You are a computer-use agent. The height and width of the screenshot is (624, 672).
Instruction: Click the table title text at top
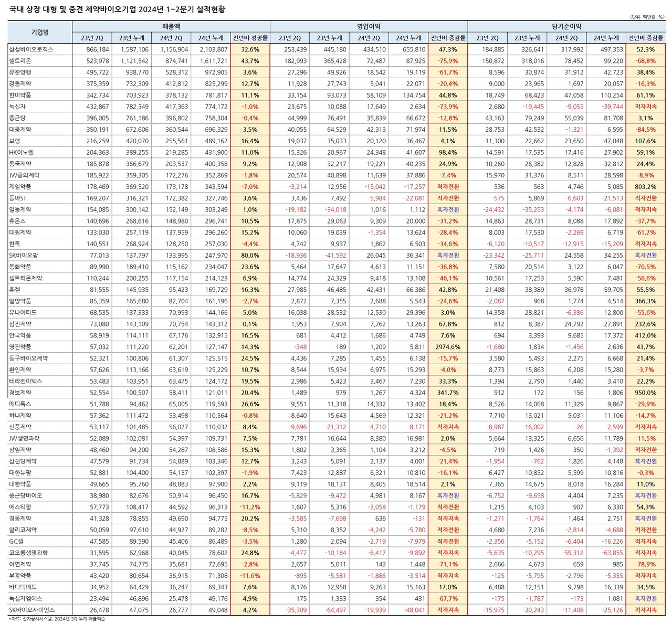click(x=117, y=9)
